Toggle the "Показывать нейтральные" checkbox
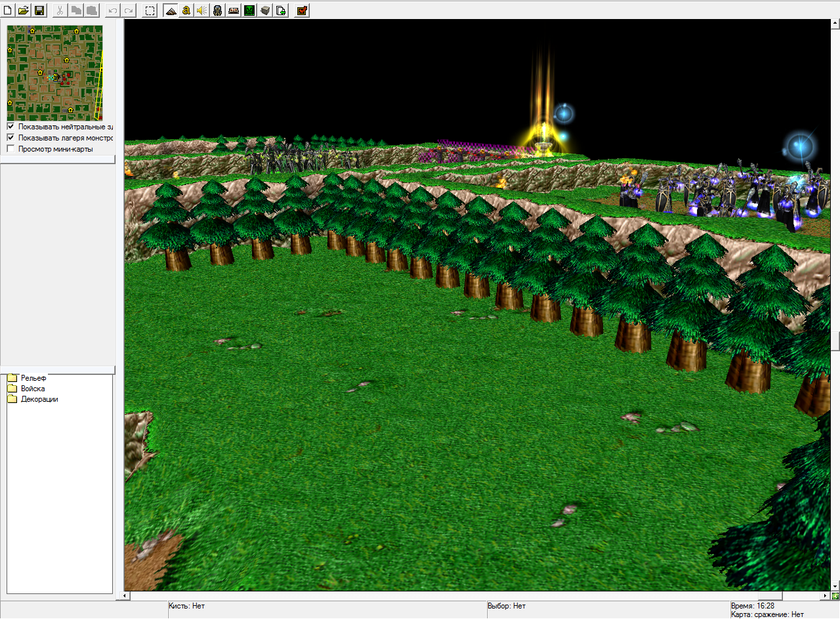Viewport: 840px width, 619px height. point(10,127)
